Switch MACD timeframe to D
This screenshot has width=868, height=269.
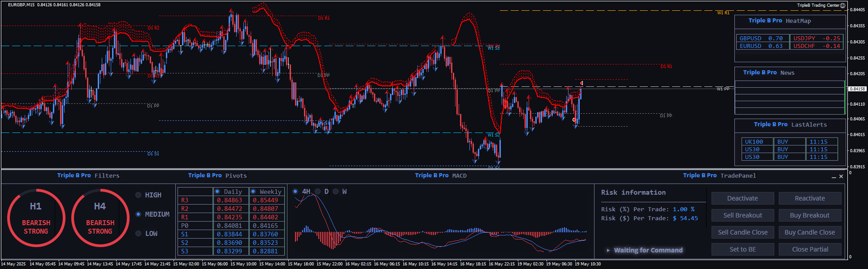(318, 192)
